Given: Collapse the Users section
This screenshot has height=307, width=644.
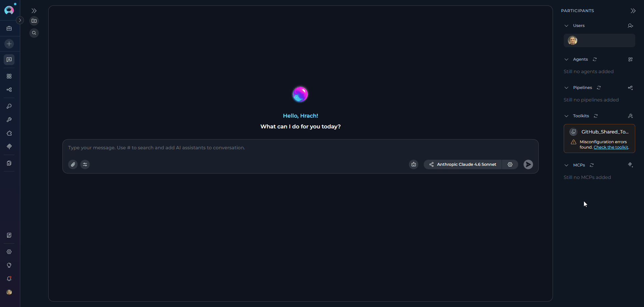Looking at the screenshot, I should coord(566,26).
